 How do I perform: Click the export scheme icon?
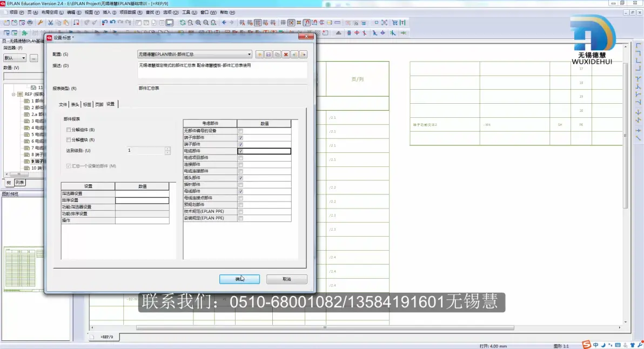303,55
